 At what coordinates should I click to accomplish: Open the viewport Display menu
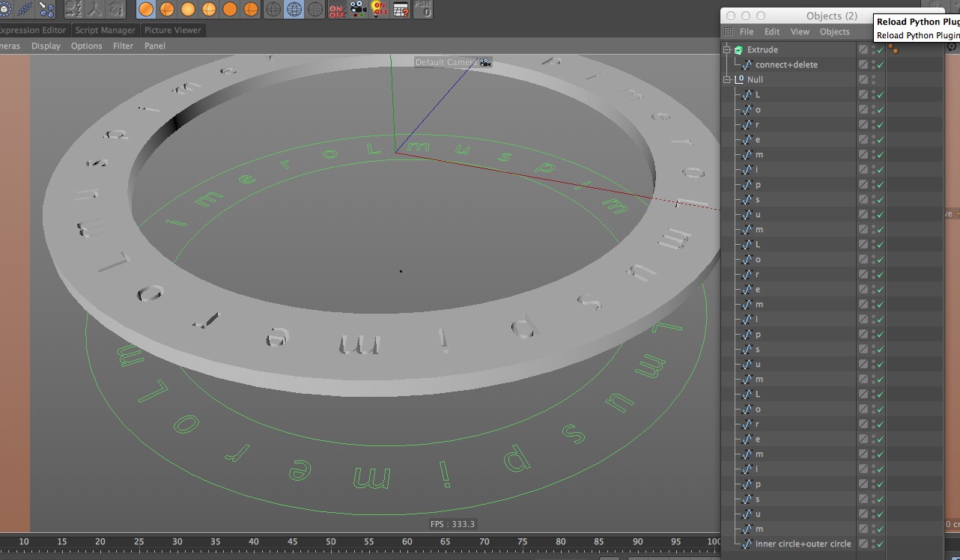click(46, 46)
